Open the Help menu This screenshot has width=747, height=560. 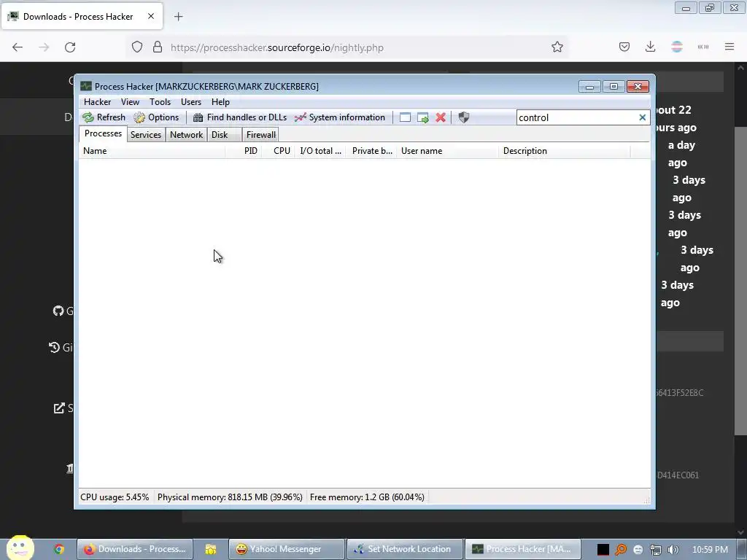(x=220, y=102)
